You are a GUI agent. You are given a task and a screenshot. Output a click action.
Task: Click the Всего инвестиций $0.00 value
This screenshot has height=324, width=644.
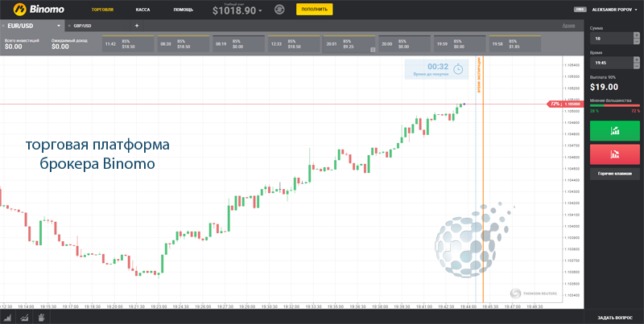coord(13,47)
